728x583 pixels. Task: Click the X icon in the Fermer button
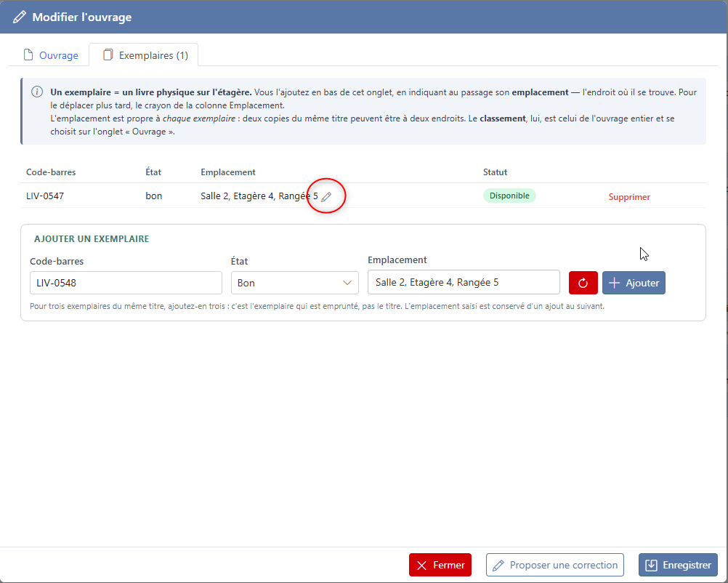[x=421, y=566]
